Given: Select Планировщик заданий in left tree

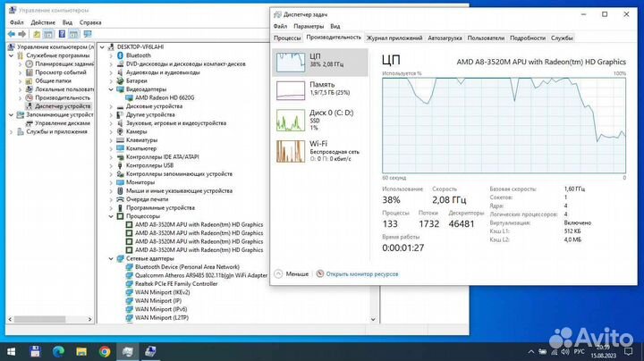Looking at the screenshot, I should [x=64, y=63].
